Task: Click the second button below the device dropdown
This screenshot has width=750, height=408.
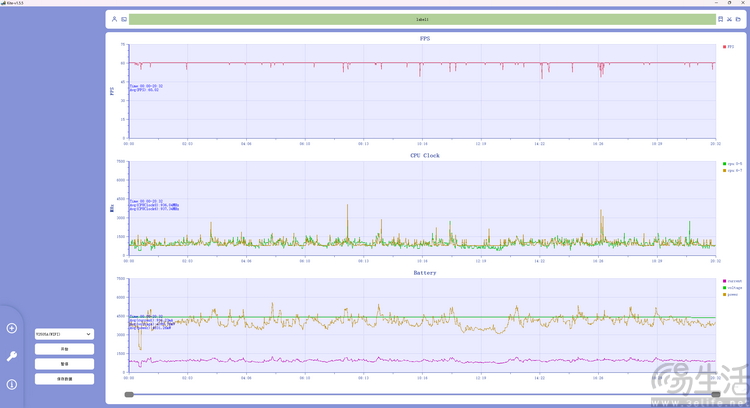Action: point(64,364)
